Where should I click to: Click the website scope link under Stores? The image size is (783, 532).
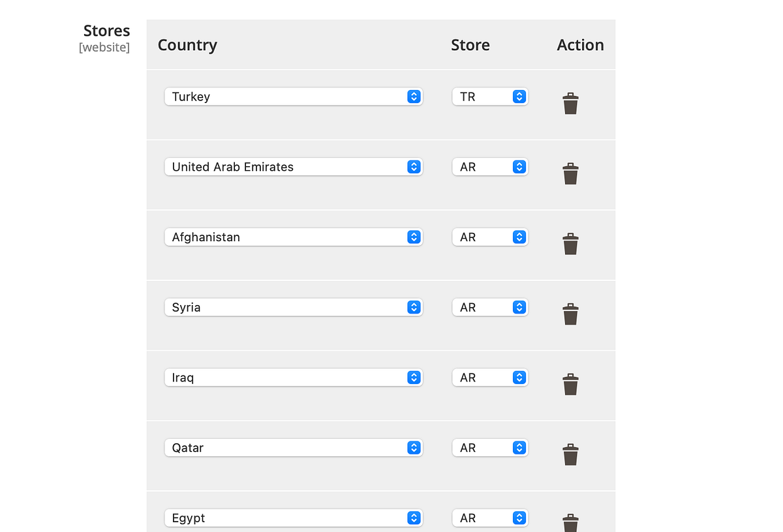click(x=104, y=47)
